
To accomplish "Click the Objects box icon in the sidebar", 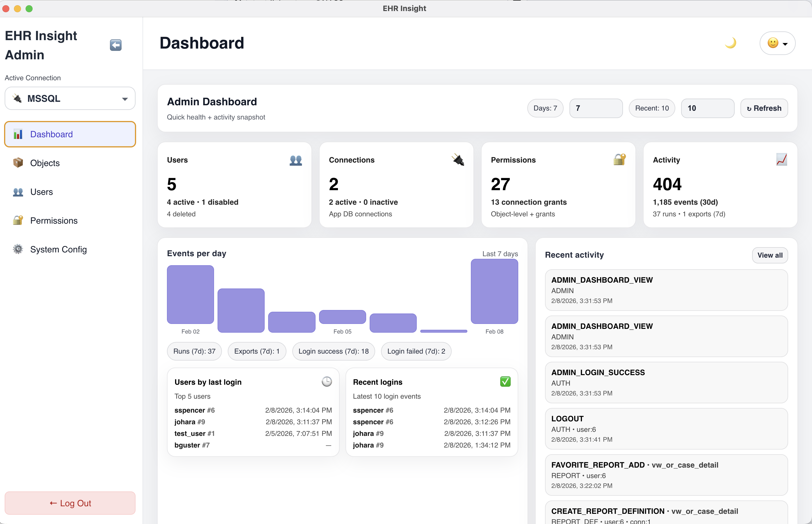I will pyautogui.click(x=18, y=163).
